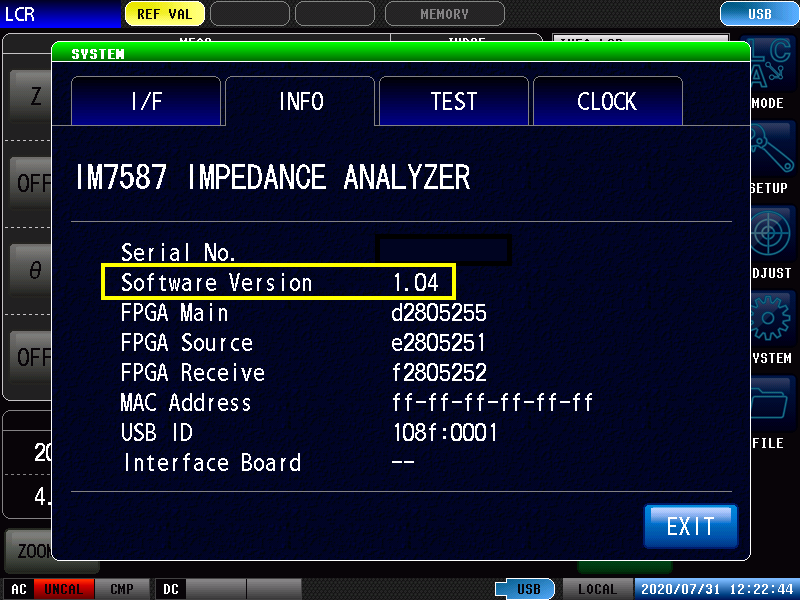Open the FILE folder icon
The height and width of the screenshot is (600, 800).
tap(772, 404)
